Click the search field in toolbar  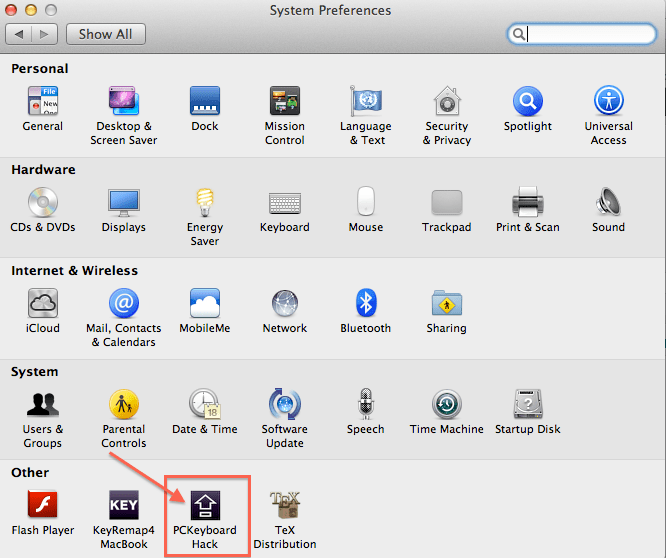(590, 34)
